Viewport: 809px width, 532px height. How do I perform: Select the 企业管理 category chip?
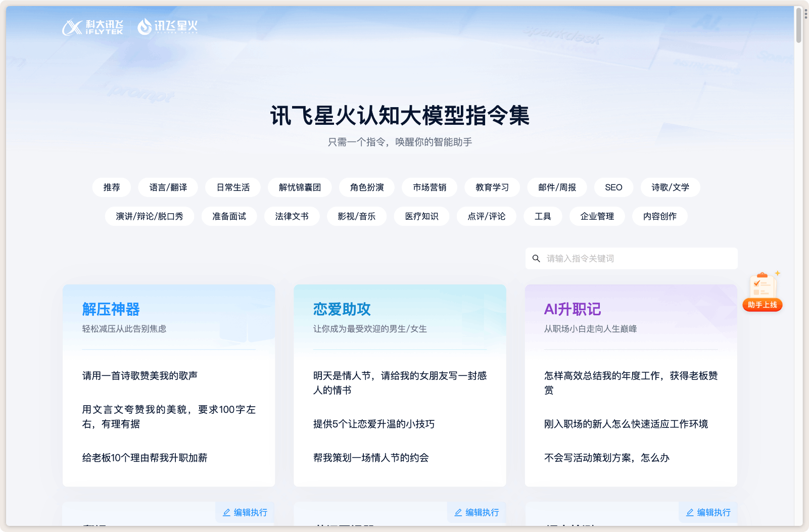click(597, 216)
